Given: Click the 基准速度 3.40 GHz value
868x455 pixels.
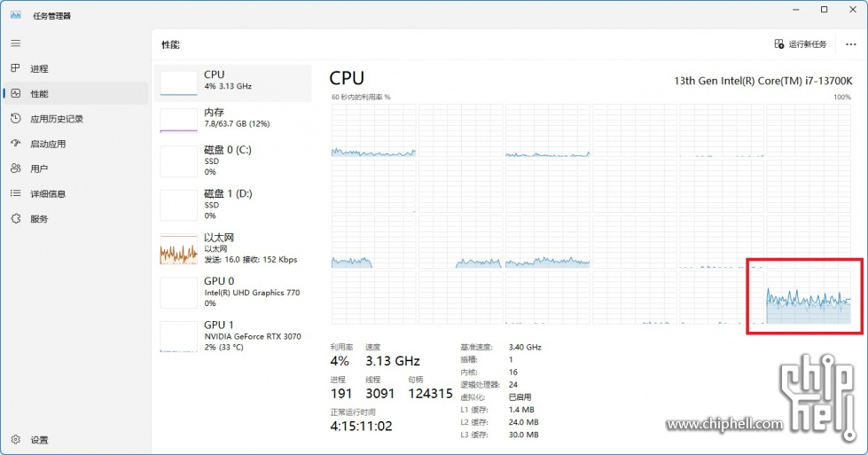Looking at the screenshot, I should tap(525, 347).
